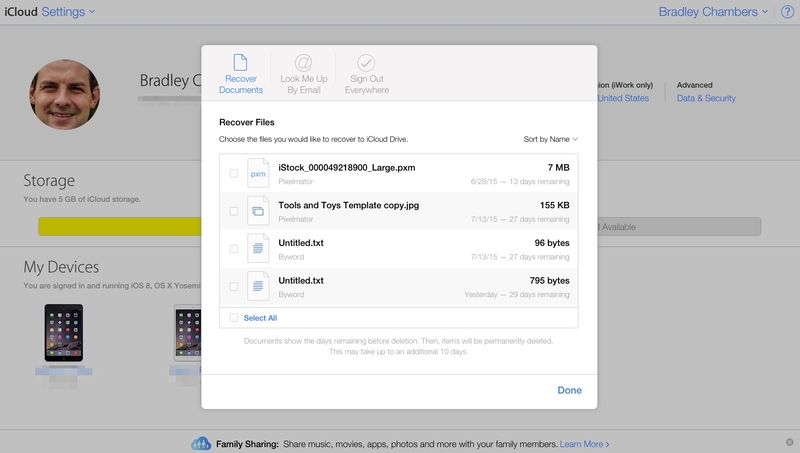Click the Recover Files heading

[x=247, y=122]
